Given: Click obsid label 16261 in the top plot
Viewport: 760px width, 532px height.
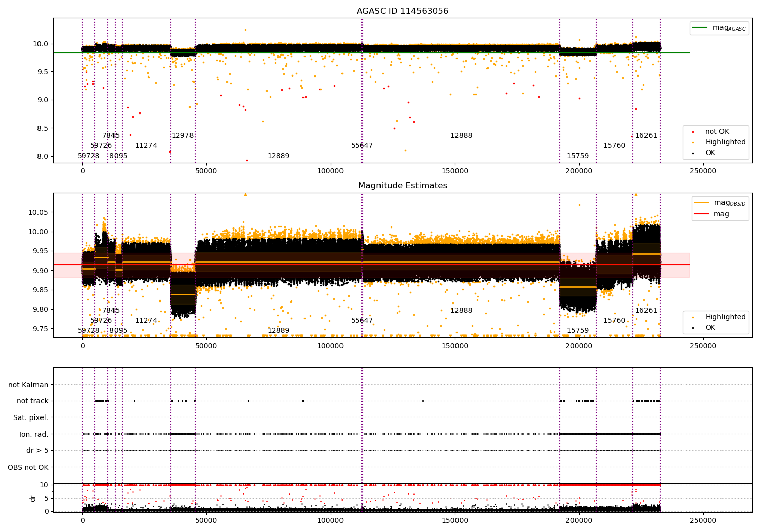Looking at the screenshot, I should click(647, 136).
